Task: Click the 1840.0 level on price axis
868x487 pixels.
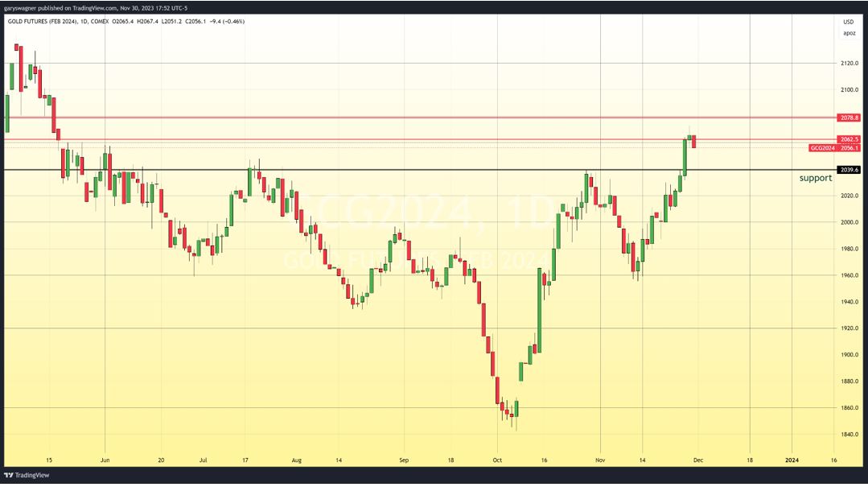Action: (849, 435)
